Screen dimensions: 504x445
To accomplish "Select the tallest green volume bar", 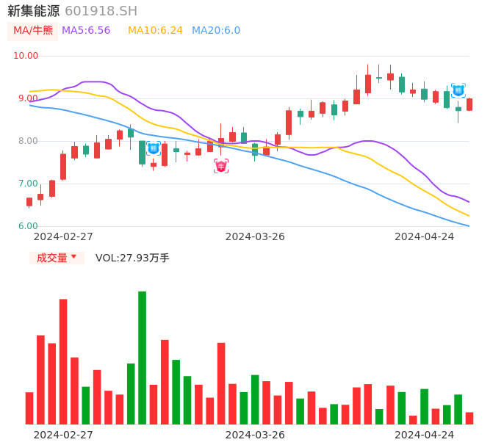I will (142, 358).
